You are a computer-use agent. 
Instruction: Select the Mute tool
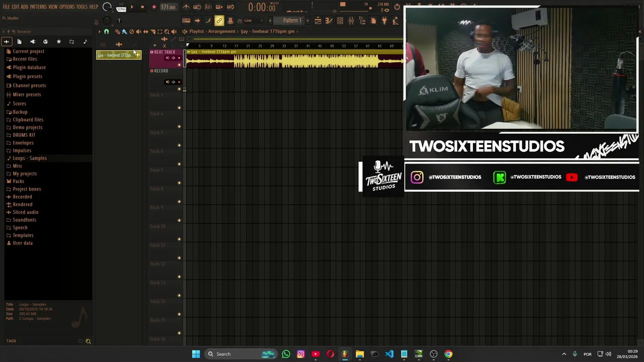coord(138,32)
